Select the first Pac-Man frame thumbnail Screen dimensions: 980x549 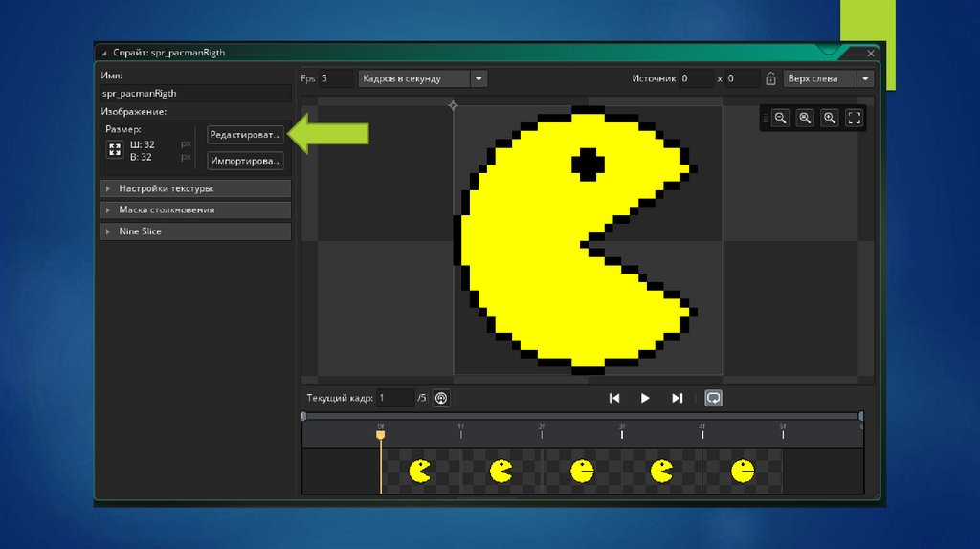(420, 471)
